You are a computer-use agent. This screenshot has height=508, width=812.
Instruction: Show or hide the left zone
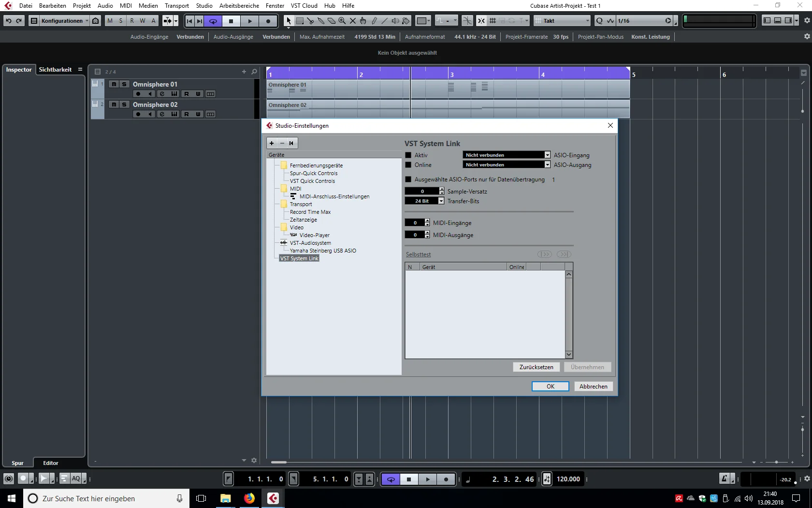(x=767, y=20)
